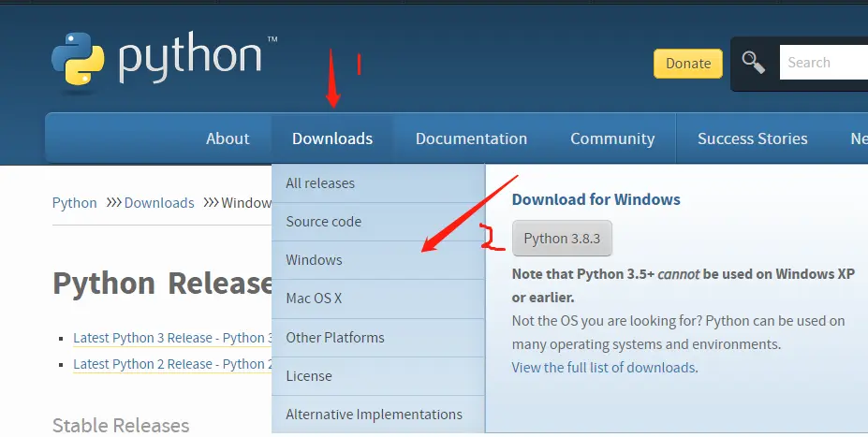Viewport: 868px width, 437px height.
Task: Download Python 3.8.3 button
Action: (562, 239)
